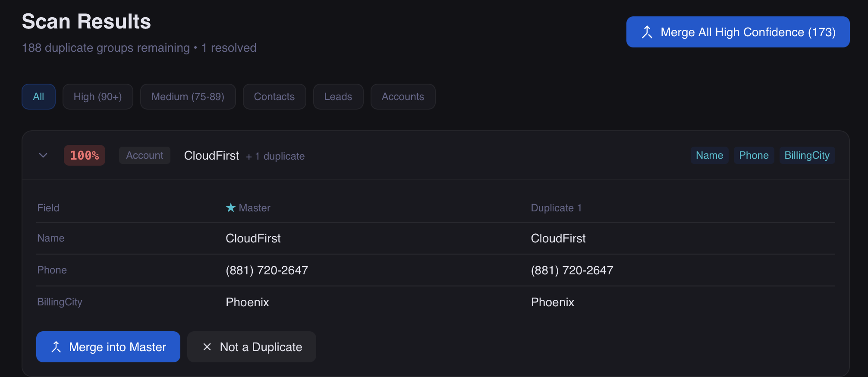This screenshot has width=868, height=377.
Task: Show only Leads duplicates
Action: pyautogui.click(x=338, y=97)
